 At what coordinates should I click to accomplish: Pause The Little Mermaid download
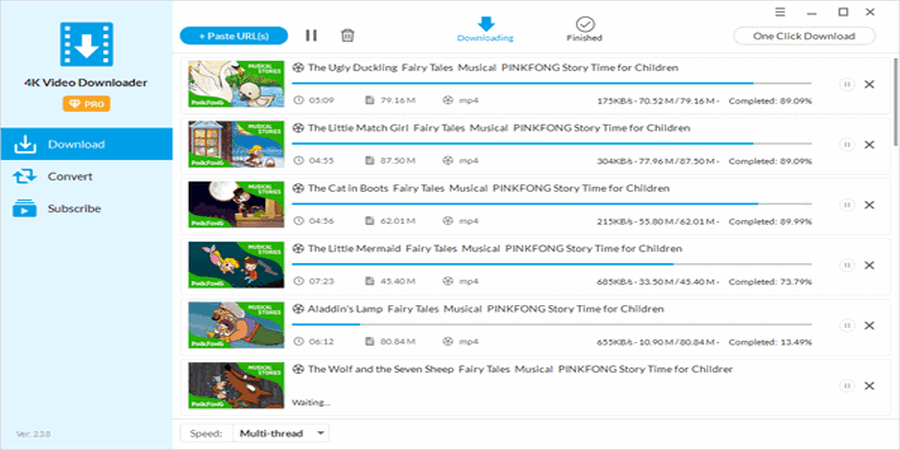coord(846,265)
